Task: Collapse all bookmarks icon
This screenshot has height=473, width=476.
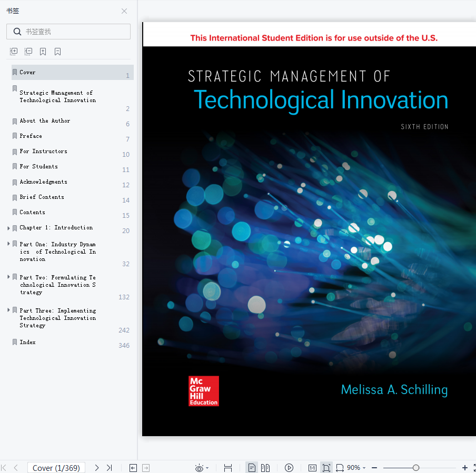Action: pyautogui.click(x=28, y=52)
